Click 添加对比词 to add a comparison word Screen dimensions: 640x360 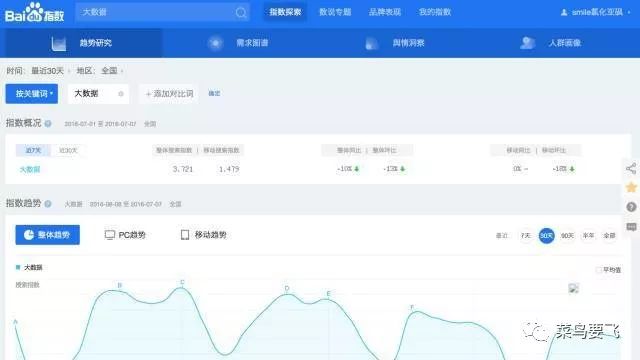coord(169,94)
